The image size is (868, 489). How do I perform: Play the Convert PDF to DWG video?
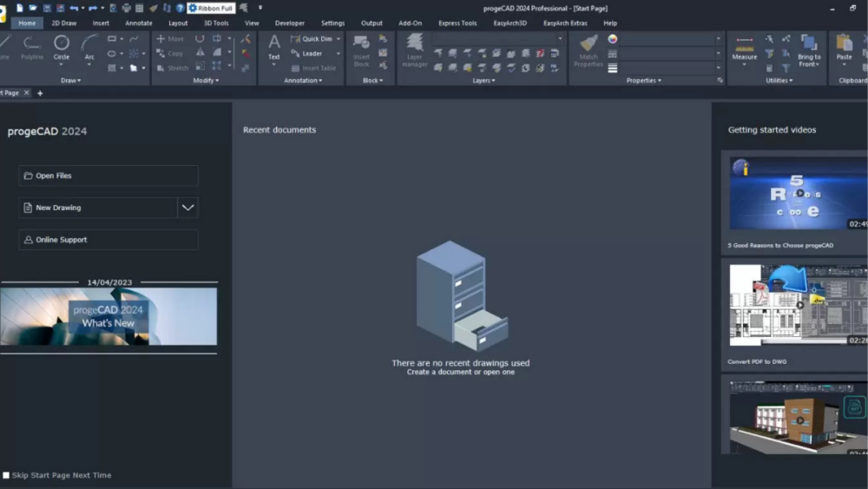pyautogui.click(x=799, y=305)
